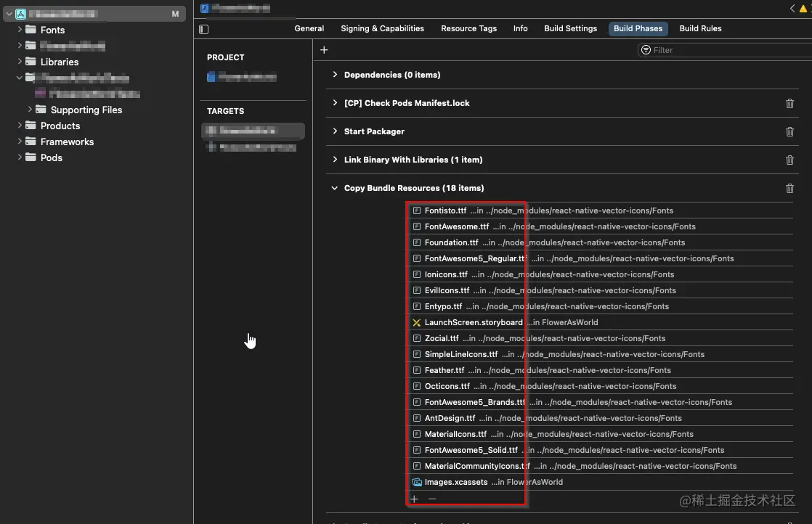Switch to the Info tab
The height and width of the screenshot is (524, 812).
pos(521,28)
